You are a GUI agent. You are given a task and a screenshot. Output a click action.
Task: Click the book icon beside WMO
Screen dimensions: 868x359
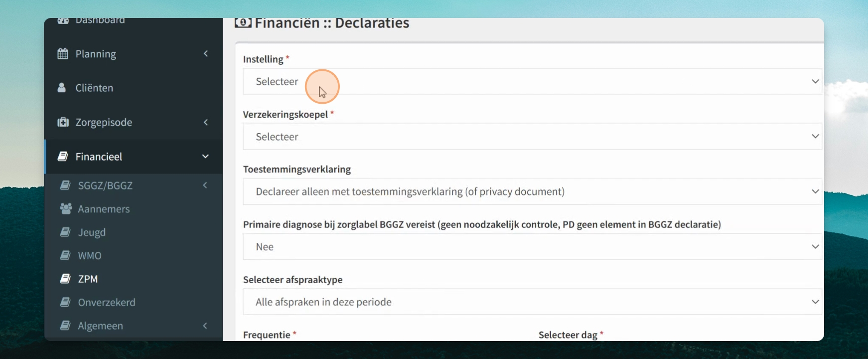[65, 255]
